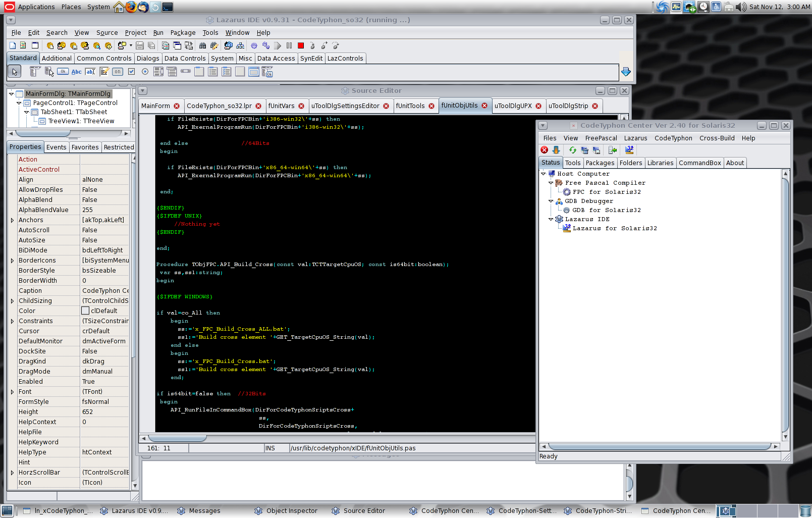This screenshot has height=518, width=812.
Task: Click the red Stop program icon
Action: click(x=301, y=45)
